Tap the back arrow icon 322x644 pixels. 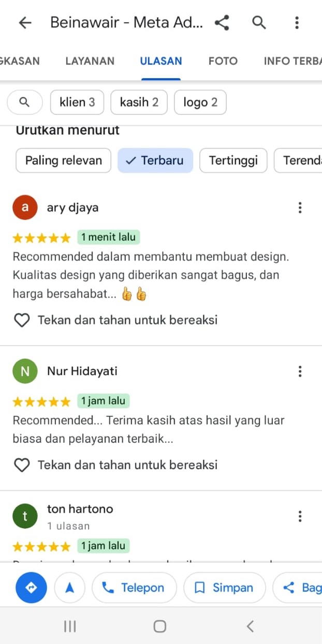pos(25,23)
